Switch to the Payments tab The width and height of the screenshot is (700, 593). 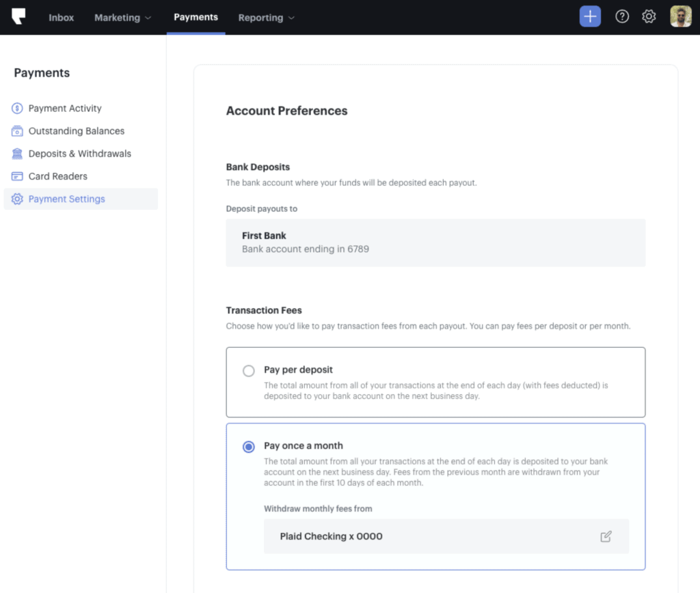click(196, 17)
